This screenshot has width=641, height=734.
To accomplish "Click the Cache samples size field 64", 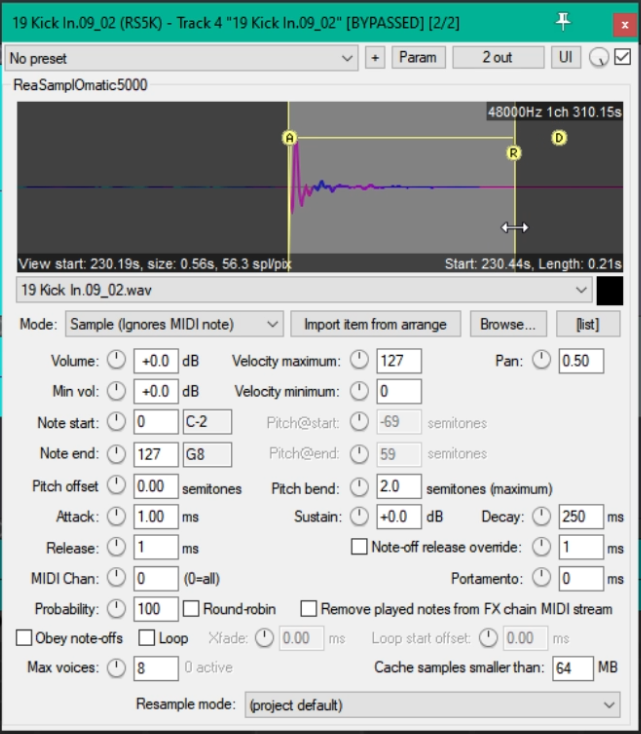I will (573, 668).
